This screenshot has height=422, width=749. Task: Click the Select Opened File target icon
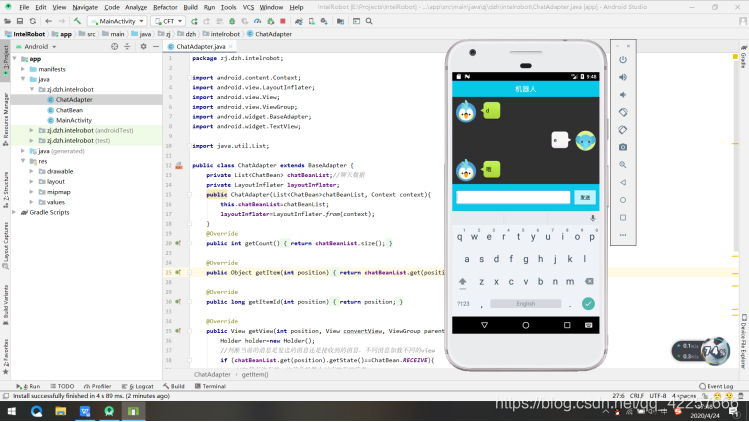(115, 46)
